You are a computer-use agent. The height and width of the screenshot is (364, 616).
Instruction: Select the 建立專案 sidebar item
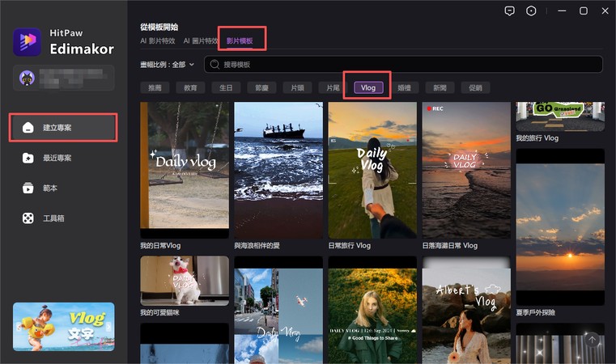pyautogui.click(x=63, y=128)
